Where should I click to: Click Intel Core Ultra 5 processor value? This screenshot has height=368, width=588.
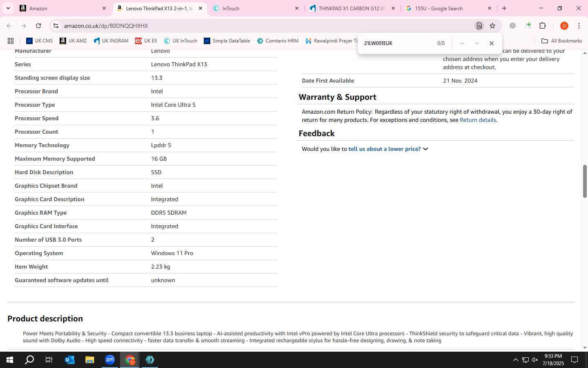tap(173, 105)
